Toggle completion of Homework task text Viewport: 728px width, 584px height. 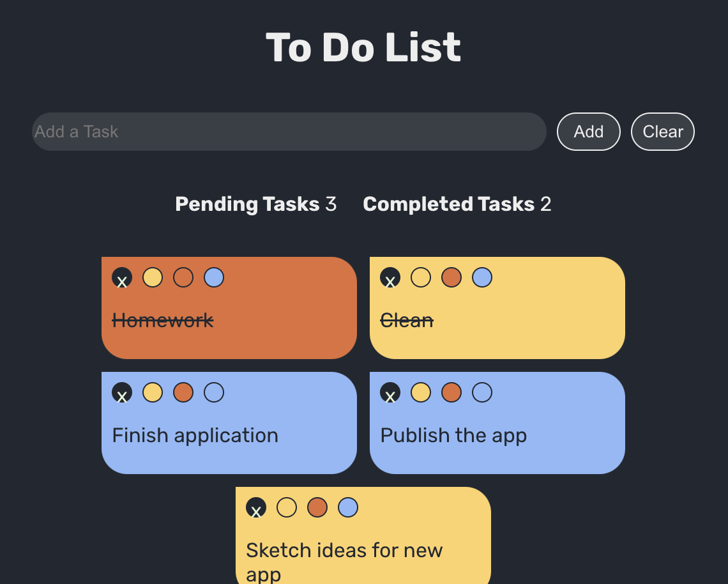(x=162, y=320)
